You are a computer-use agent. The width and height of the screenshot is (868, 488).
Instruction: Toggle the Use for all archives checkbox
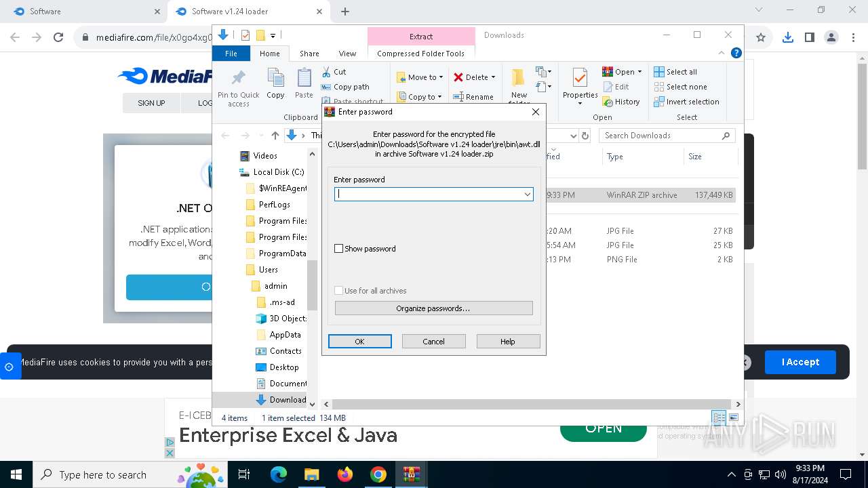[338, 291]
